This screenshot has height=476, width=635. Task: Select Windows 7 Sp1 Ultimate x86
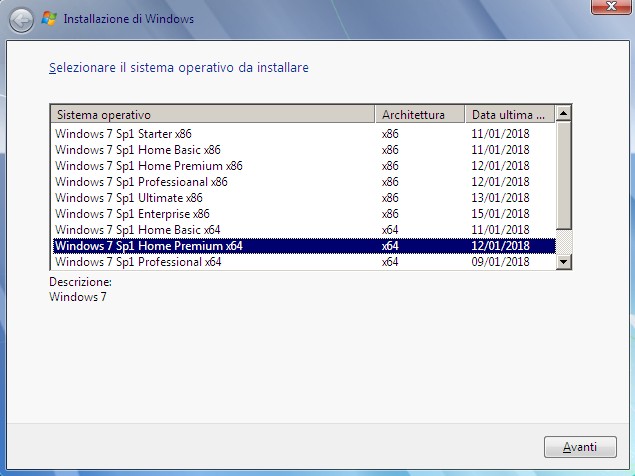click(x=304, y=198)
